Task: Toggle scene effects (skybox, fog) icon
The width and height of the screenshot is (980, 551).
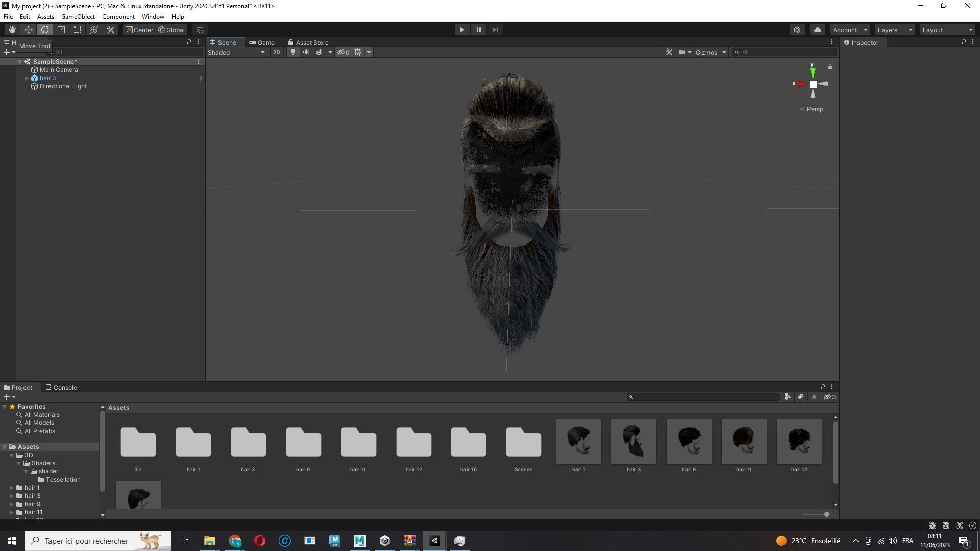Action: pos(319,52)
